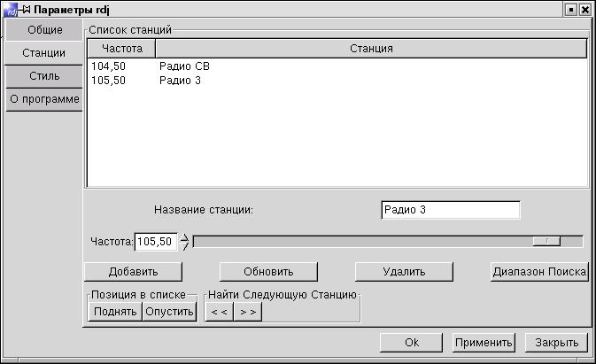Click the frequency slider handle

coord(546,241)
